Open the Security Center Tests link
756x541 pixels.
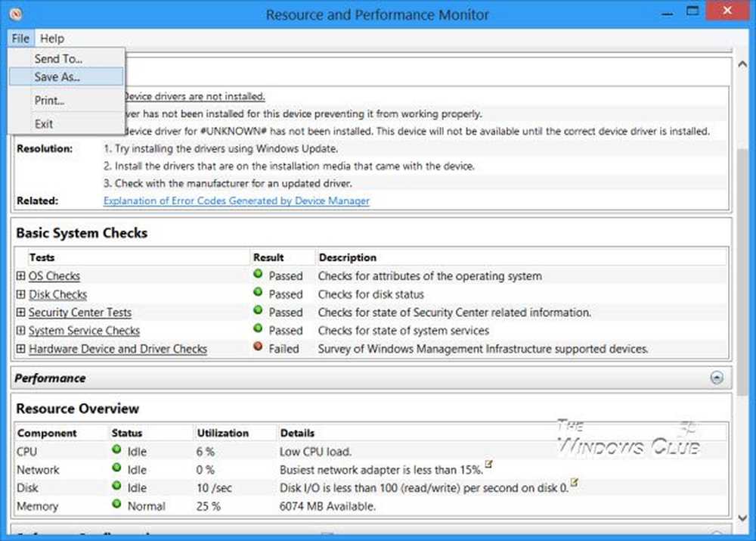(x=80, y=312)
